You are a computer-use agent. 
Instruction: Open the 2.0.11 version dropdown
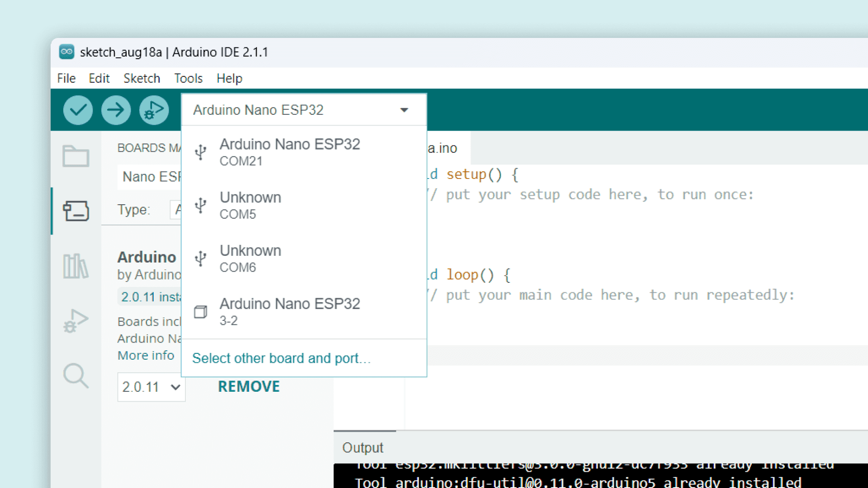pyautogui.click(x=151, y=387)
